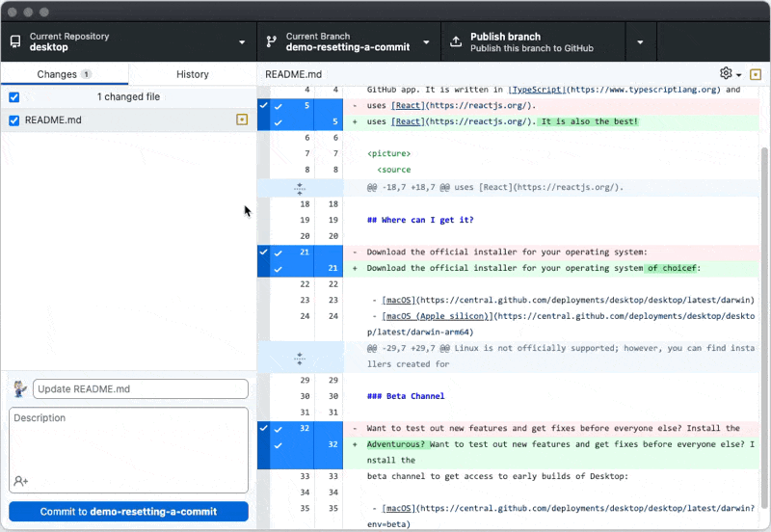Click the modified file icon in diff header
The width and height of the screenshot is (771, 532).
click(x=756, y=74)
